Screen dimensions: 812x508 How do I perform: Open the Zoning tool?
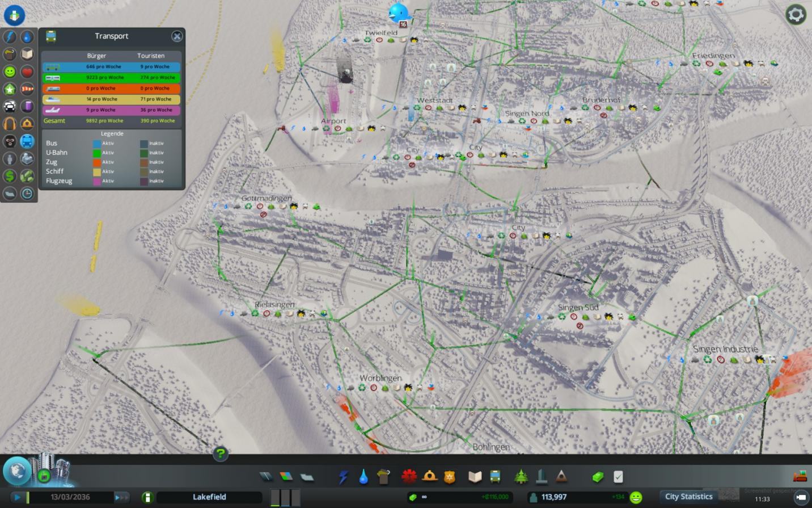286,477
